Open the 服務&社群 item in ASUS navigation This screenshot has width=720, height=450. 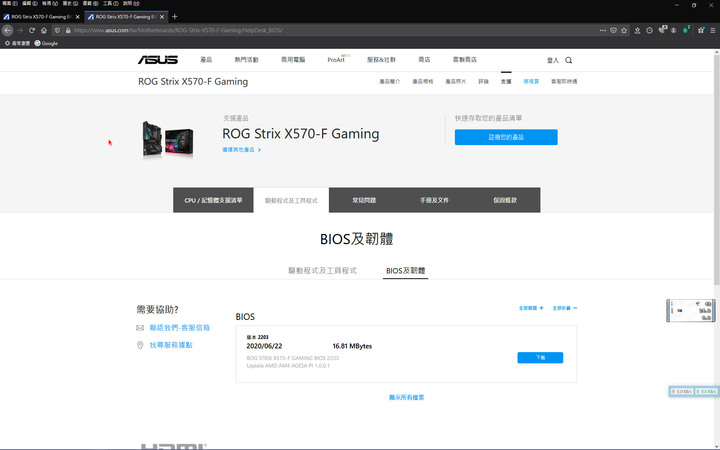tap(381, 60)
